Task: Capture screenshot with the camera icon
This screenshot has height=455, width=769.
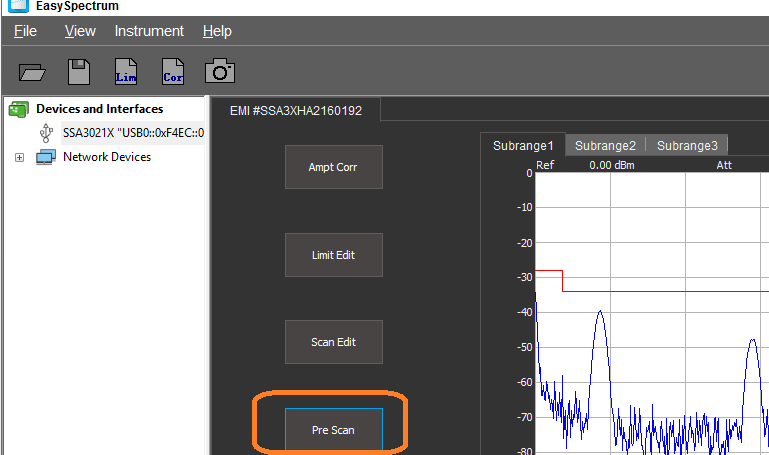Action: pyautogui.click(x=220, y=71)
